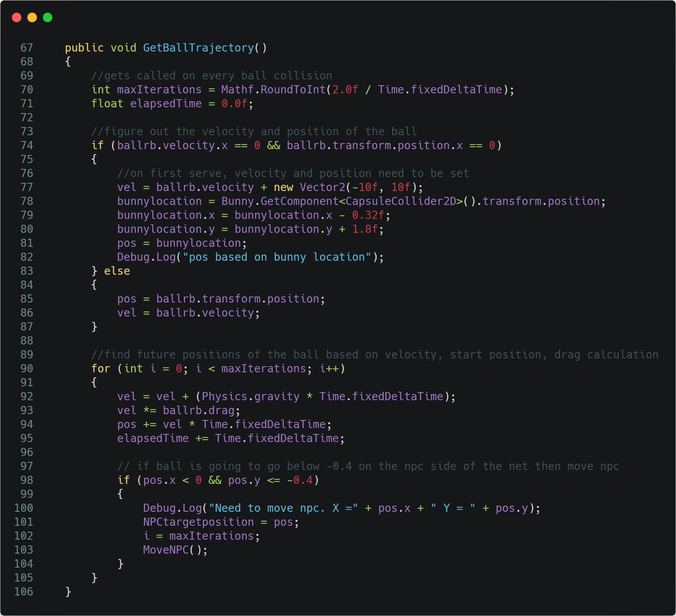Click 'Physics.gravity' on line 92

(x=251, y=396)
